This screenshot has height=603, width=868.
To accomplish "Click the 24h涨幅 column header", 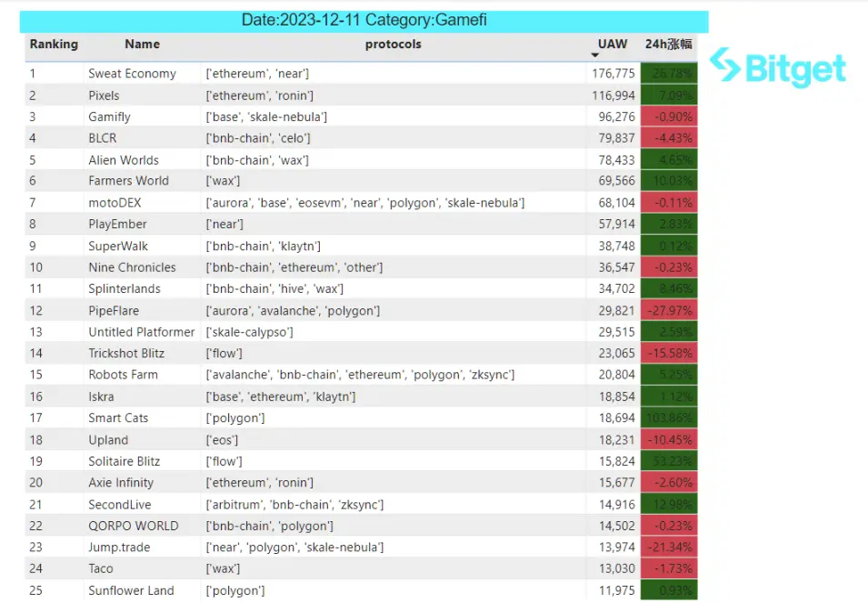I will 668,45.
